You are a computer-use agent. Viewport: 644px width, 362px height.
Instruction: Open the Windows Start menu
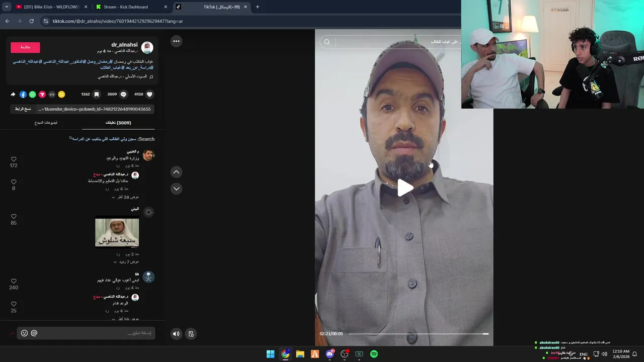270,354
